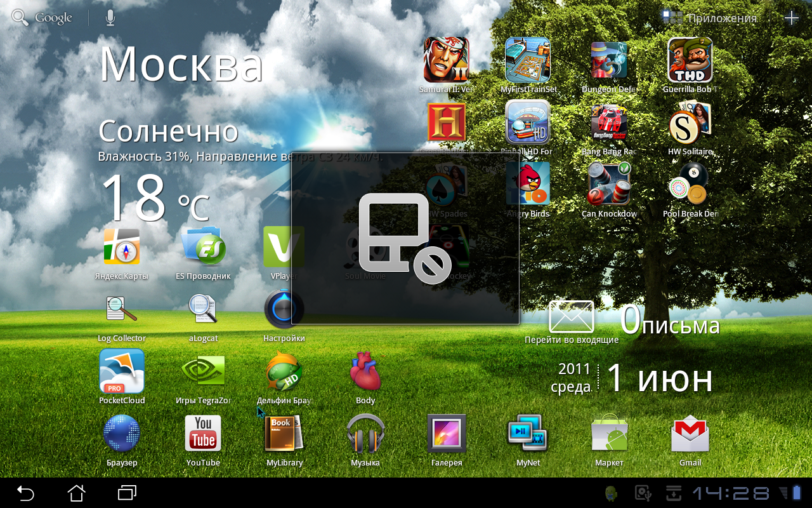Open the Angry Birds game
The image size is (812, 508).
(x=528, y=185)
